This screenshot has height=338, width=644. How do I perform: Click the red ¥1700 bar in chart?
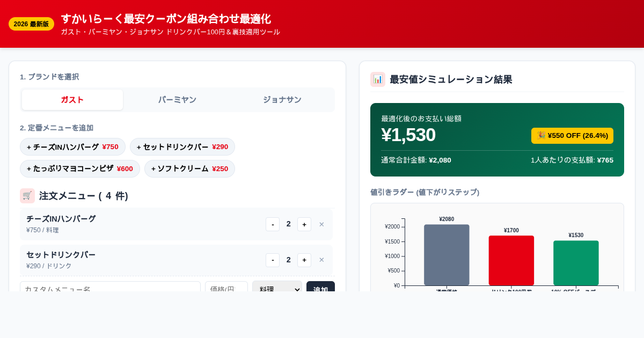(511, 260)
